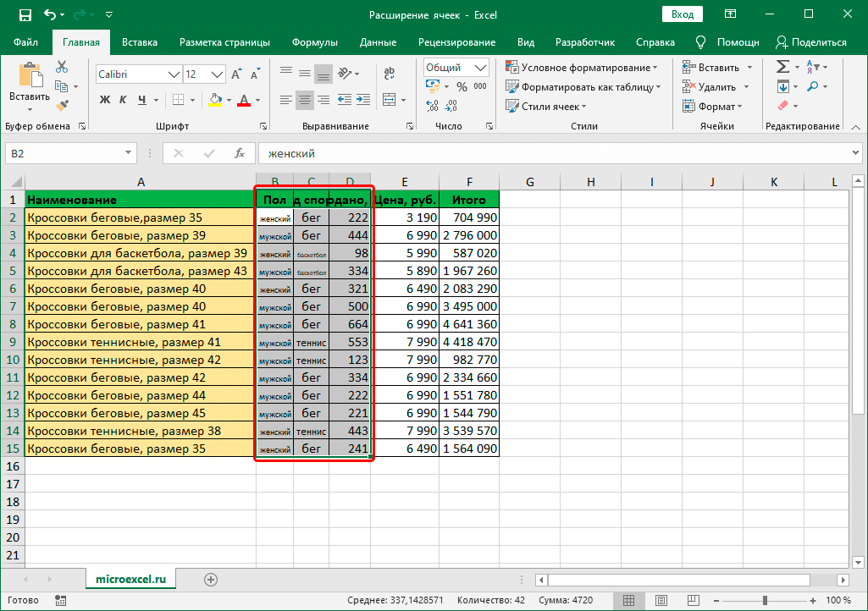The image size is (868, 611).
Task: Click the Cut scissors icon
Action: [62, 67]
